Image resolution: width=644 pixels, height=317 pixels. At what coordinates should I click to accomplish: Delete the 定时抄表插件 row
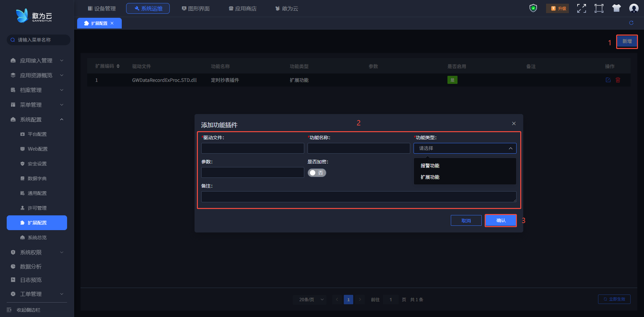618,80
